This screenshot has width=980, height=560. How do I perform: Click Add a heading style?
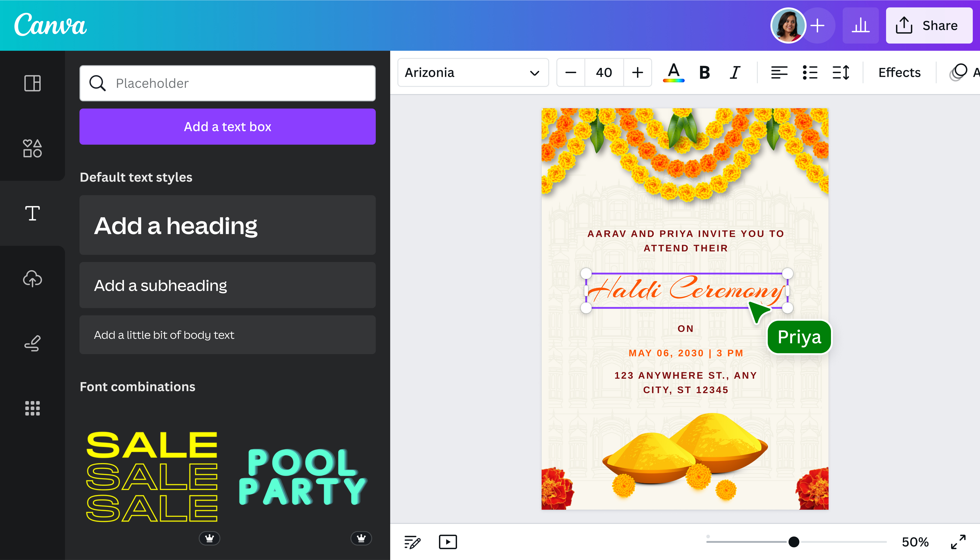tap(227, 225)
